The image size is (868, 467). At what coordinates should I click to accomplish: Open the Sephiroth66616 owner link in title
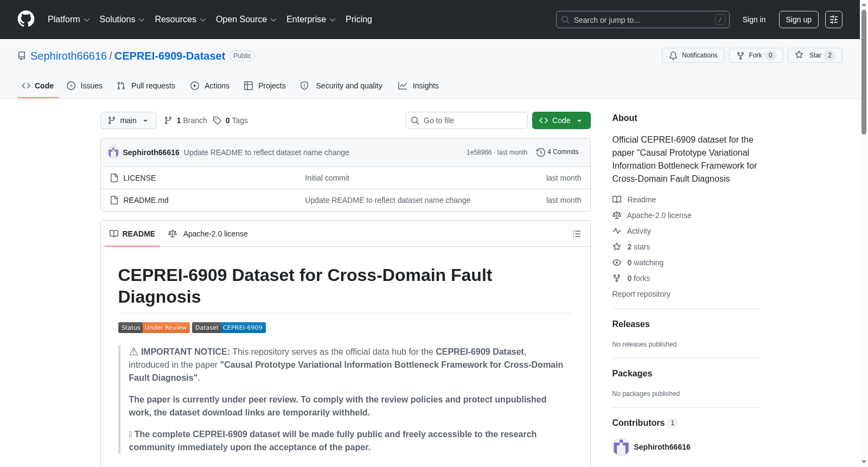(69, 56)
